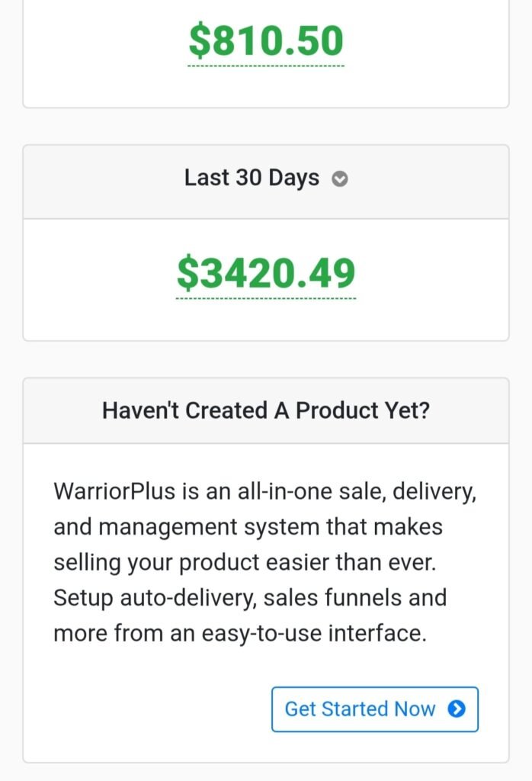Image resolution: width=532 pixels, height=781 pixels.
Task: Click the Get Started Now button text
Action: coord(360,709)
